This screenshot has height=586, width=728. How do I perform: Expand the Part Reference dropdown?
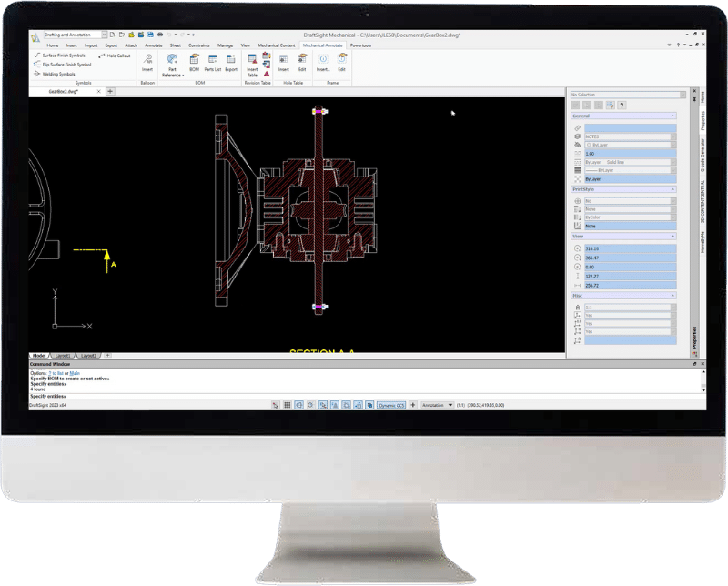pos(172,73)
